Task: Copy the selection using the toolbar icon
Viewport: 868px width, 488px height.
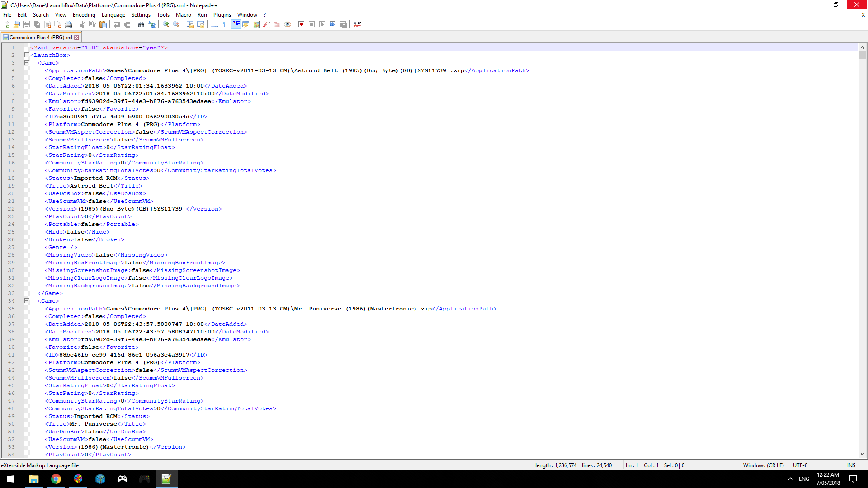Action: click(93, 24)
